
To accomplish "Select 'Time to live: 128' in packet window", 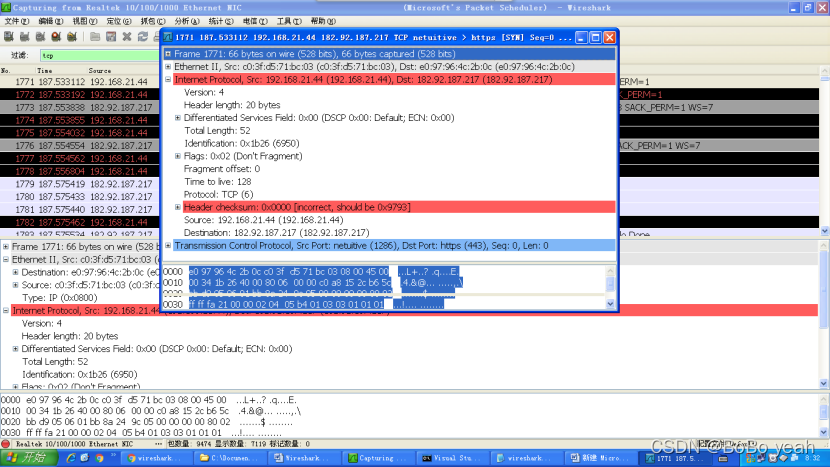I will point(218,182).
